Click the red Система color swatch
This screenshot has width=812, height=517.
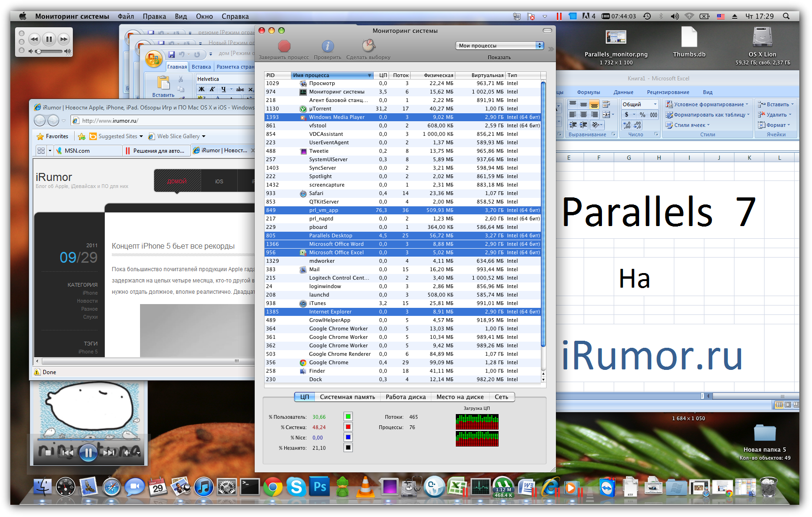pos(348,427)
